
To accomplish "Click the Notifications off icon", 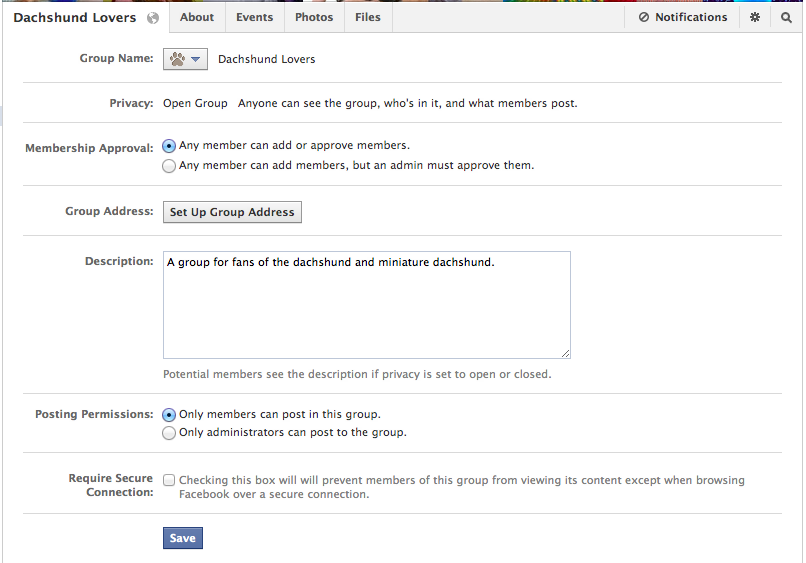I will pyautogui.click(x=644, y=17).
